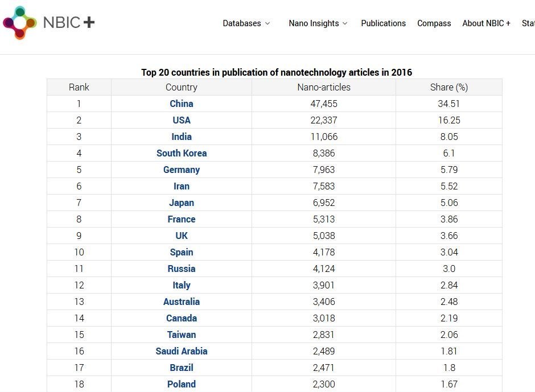Open the China country link
This screenshot has width=535, height=392.
(x=182, y=104)
